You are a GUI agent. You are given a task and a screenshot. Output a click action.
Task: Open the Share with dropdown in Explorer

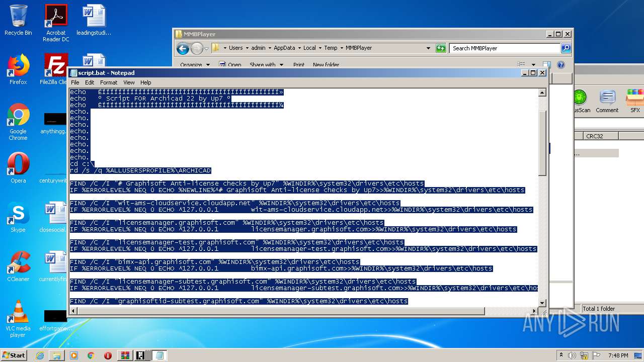click(x=266, y=65)
